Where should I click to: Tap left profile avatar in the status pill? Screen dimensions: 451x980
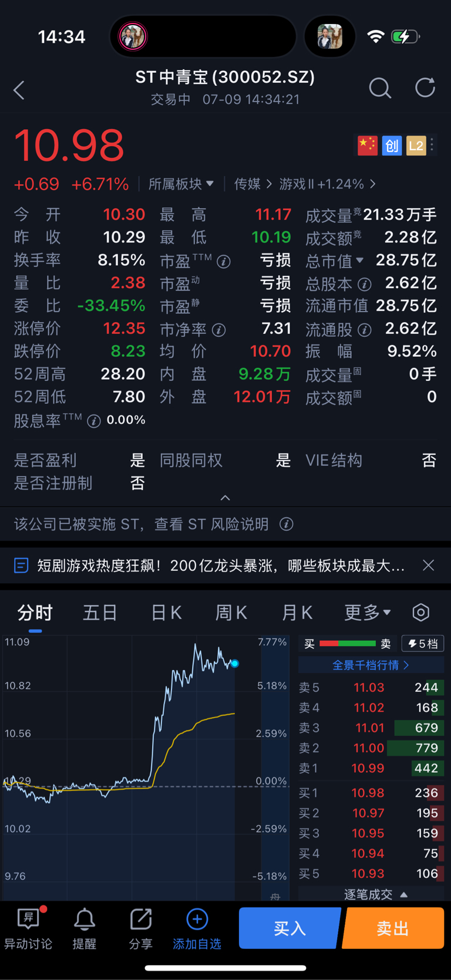[x=133, y=36]
